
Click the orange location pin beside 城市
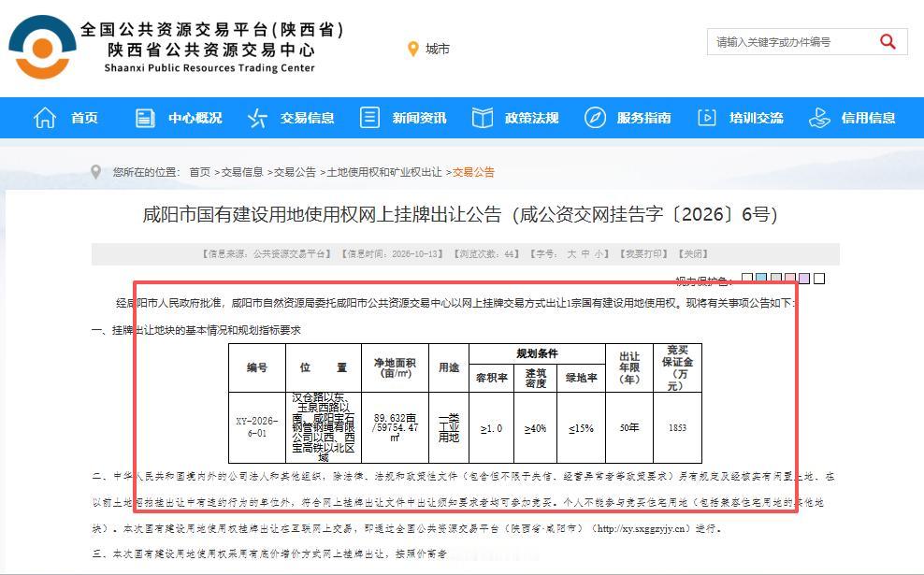pos(413,49)
